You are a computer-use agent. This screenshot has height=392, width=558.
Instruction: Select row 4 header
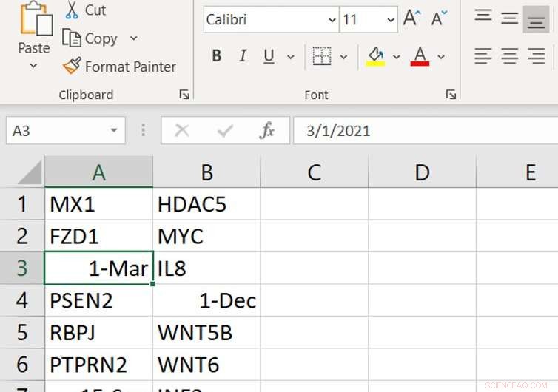22,300
